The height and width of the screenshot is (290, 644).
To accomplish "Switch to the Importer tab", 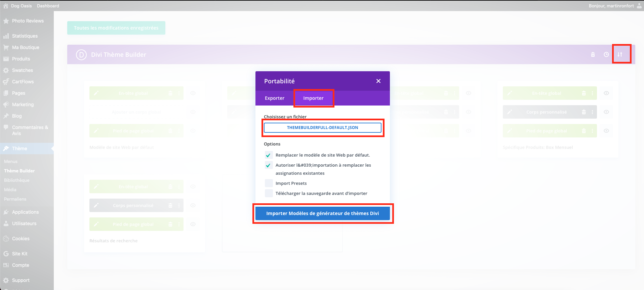I will click(313, 98).
